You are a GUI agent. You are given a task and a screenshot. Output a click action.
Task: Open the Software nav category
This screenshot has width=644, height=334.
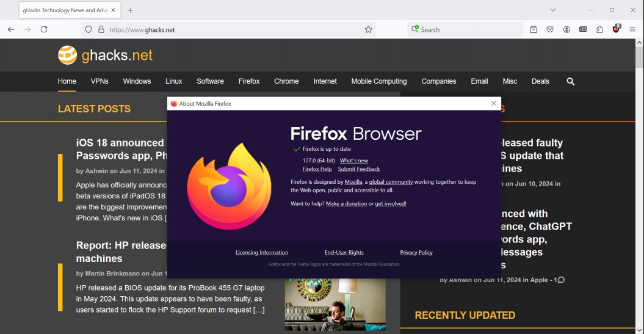[210, 81]
